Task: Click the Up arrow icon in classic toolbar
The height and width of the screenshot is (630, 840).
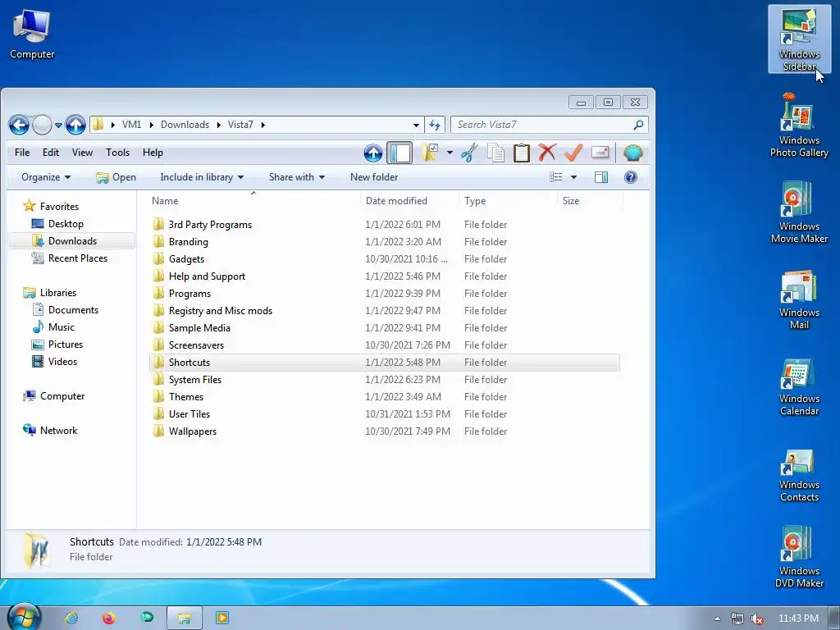Action: pyautogui.click(x=373, y=153)
